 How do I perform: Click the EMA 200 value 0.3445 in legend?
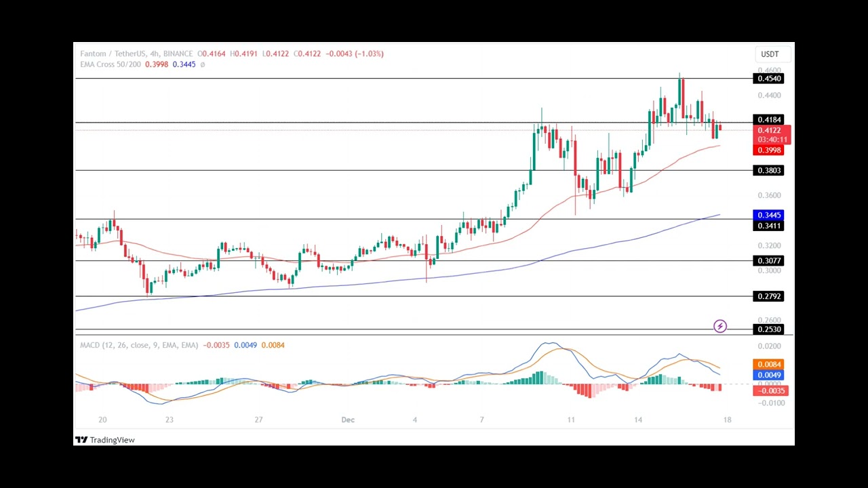(x=184, y=64)
